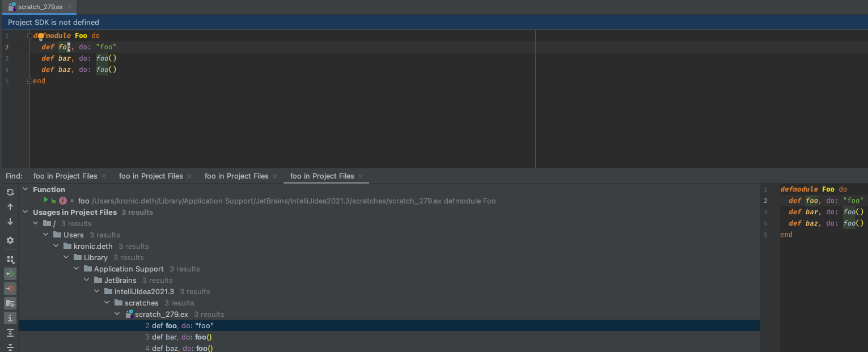Open Find Usages settings gear
The image size is (868, 352).
(x=10, y=240)
